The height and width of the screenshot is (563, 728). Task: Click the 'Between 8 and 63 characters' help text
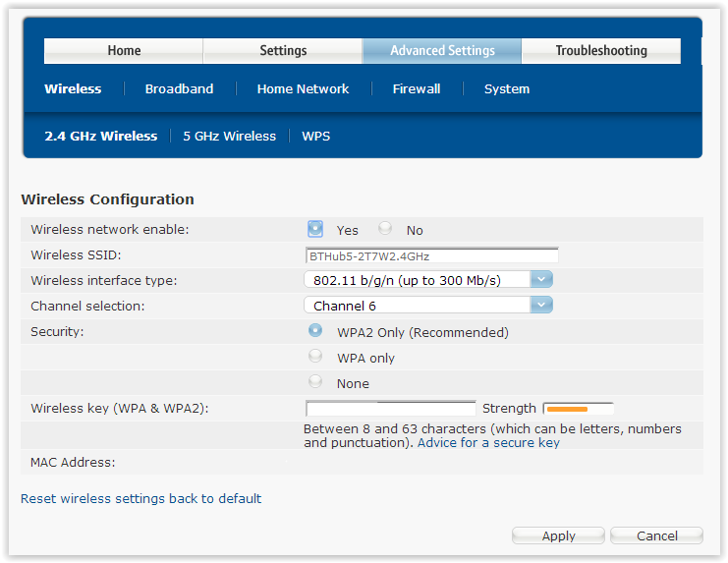(492, 435)
